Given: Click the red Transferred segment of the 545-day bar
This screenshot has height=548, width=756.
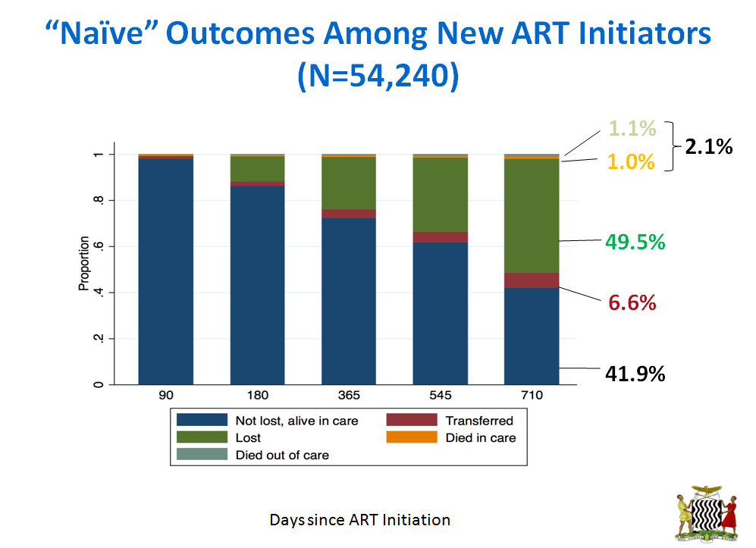Looking at the screenshot, I should tap(441, 237).
